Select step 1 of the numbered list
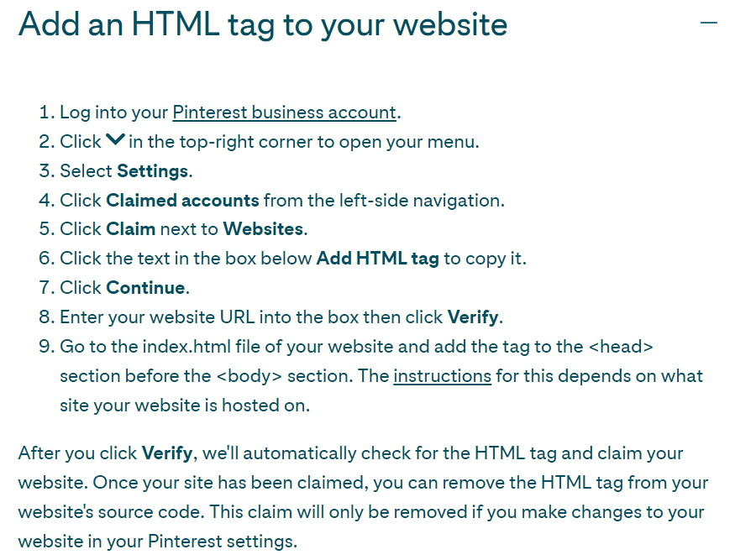The image size is (735, 560). coord(227,112)
